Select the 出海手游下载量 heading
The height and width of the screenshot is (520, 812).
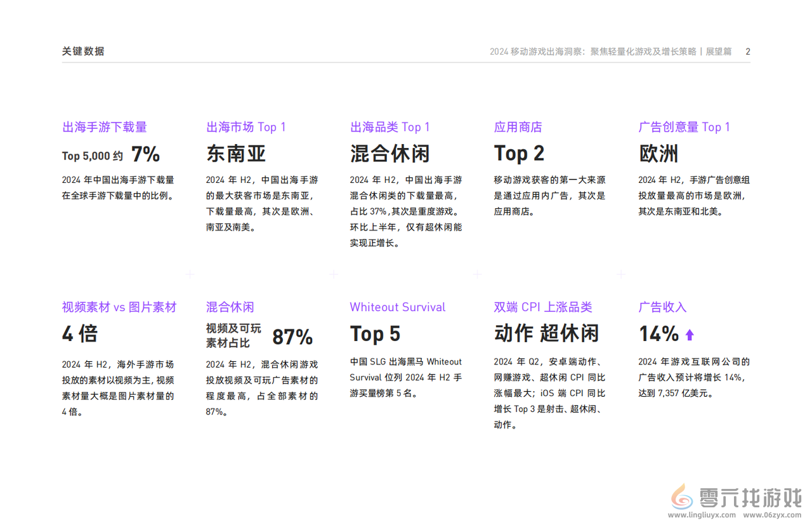(x=104, y=127)
